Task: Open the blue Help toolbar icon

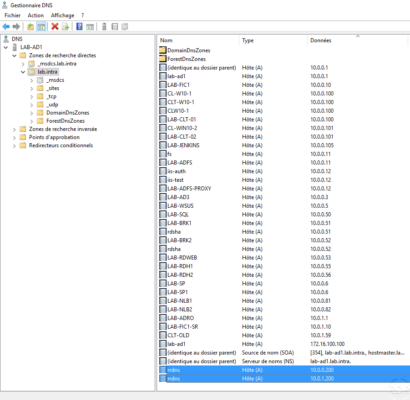Action: [x=79, y=27]
